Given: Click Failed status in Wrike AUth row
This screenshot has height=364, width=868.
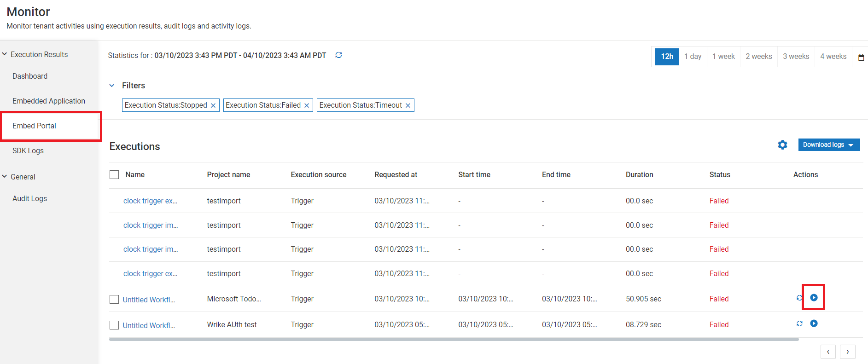Looking at the screenshot, I should click(x=719, y=325).
